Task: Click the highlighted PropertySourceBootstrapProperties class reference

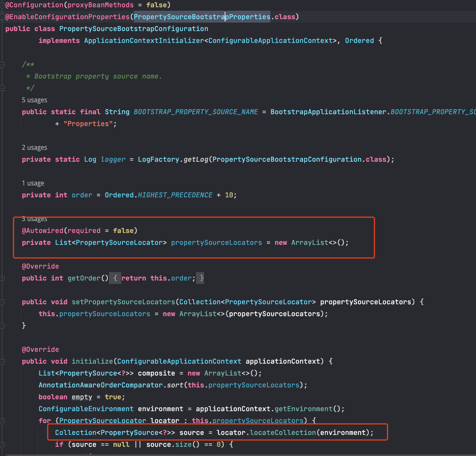Action: pos(202,17)
